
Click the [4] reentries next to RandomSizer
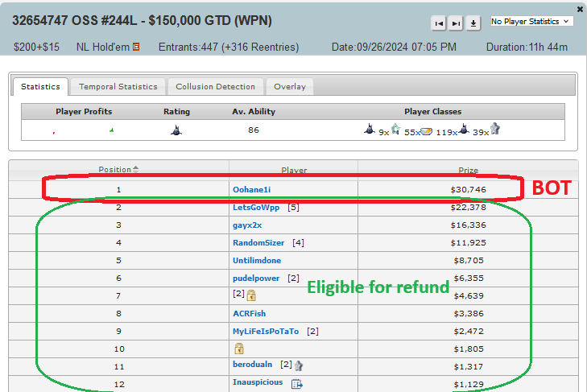point(298,243)
